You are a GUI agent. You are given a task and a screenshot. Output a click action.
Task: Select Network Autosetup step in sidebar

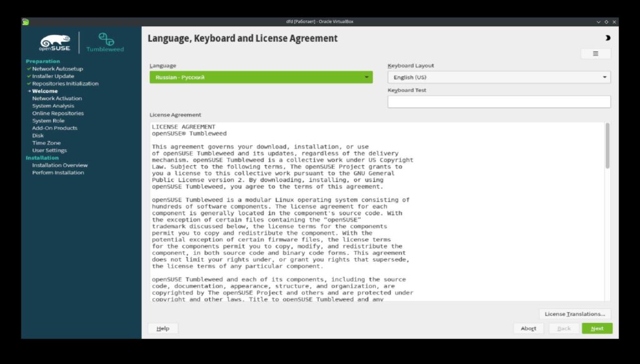click(57, 69)
